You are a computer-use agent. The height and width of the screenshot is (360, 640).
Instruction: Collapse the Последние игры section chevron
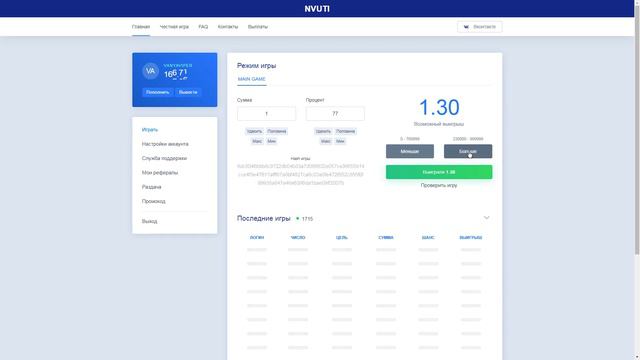[486, 218]
